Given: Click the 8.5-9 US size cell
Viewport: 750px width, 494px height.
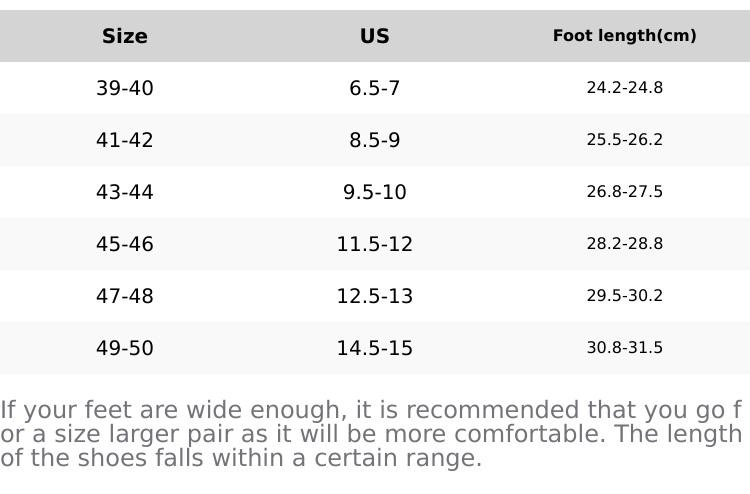Looking at the screenshot, I should tap(374, 140).
